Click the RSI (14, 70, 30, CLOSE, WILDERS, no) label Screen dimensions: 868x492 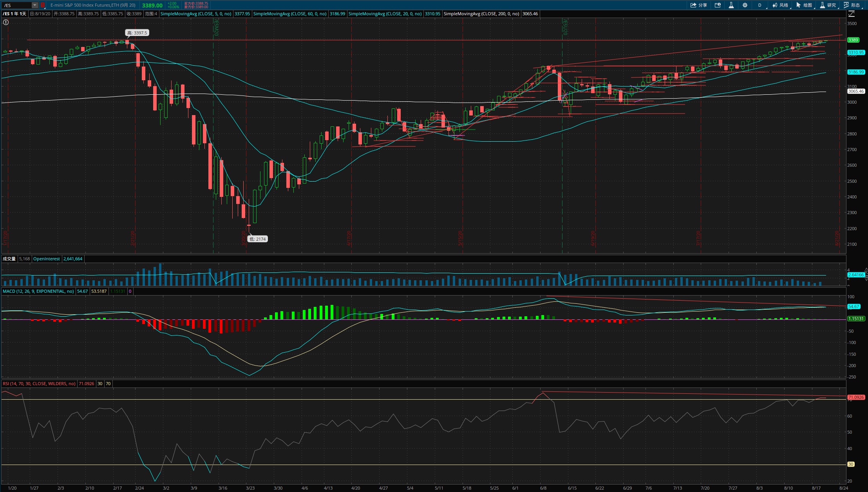pyautogui.click(x=39, y=384)
